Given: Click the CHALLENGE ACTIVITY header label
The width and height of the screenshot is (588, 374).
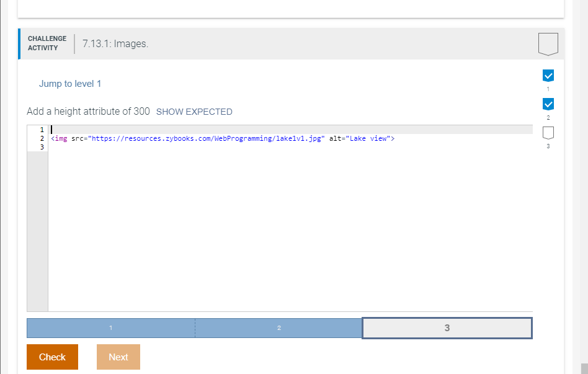Looking at the screenshot, I should [x=47, y=42].
